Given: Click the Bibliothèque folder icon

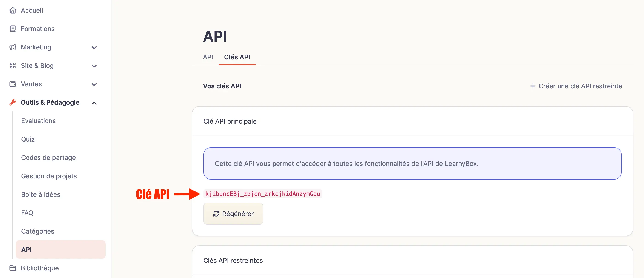Looking at the screenshot, I should [13, 268].
